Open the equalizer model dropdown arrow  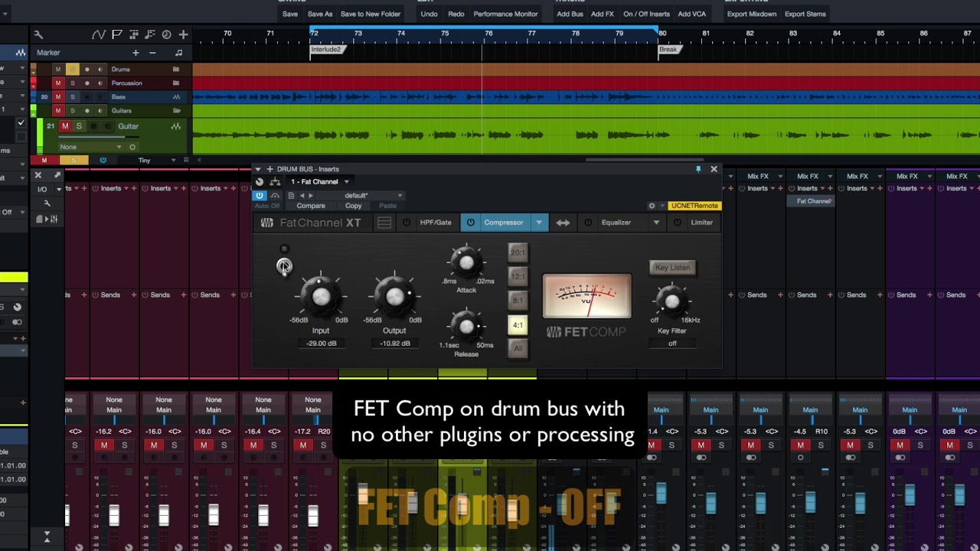656,223
